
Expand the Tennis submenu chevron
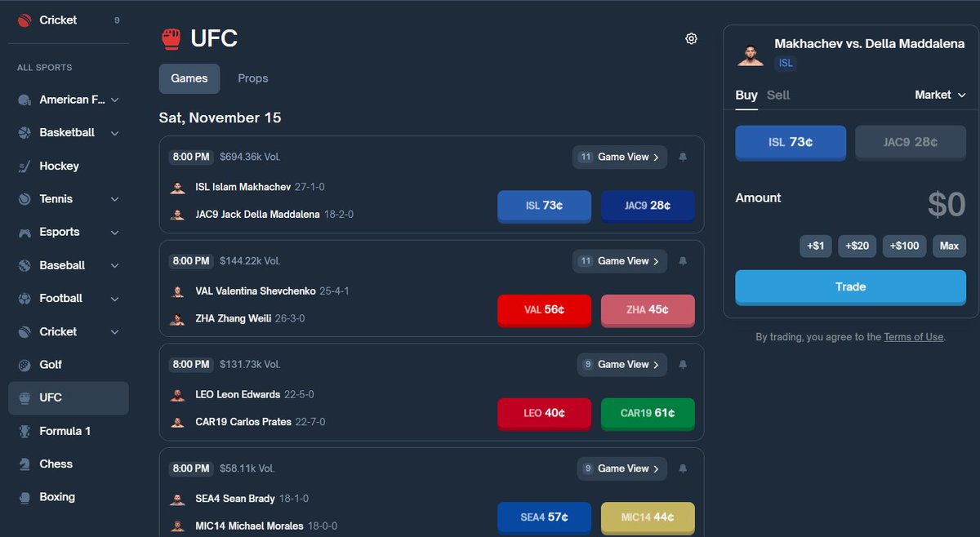pyautogui.click(x=114, y=199)
